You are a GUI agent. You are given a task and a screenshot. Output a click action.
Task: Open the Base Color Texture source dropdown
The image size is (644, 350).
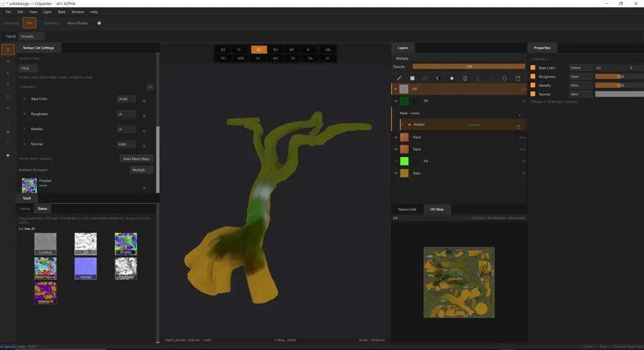581,68
